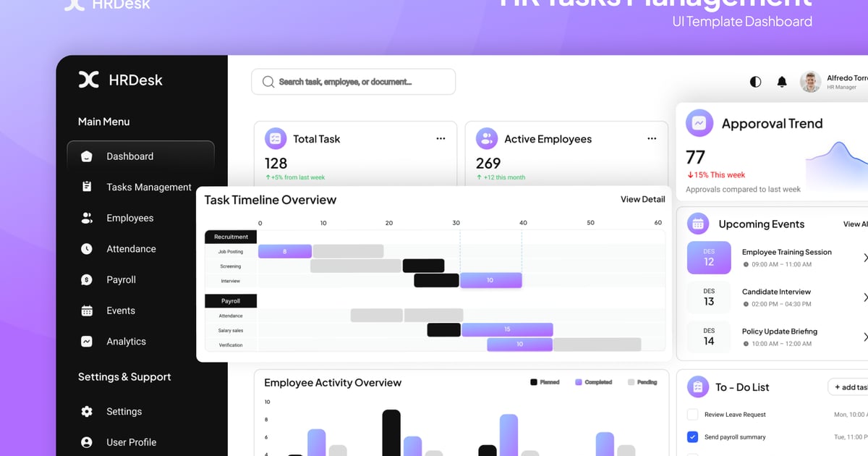Uncheck the Send payroll summary checkbox
This screenshot has height=456, width=868.
click(692, 437)
